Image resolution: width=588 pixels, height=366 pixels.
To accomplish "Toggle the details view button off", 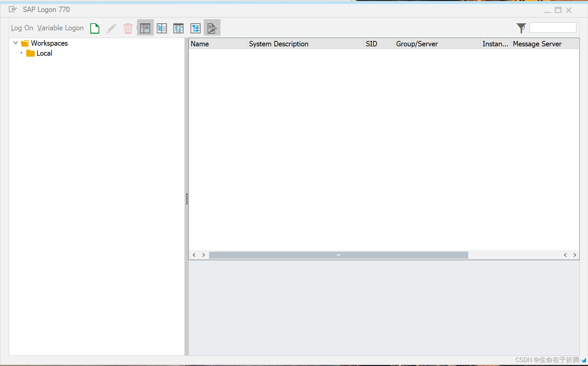I will click(x=145, y=28).
